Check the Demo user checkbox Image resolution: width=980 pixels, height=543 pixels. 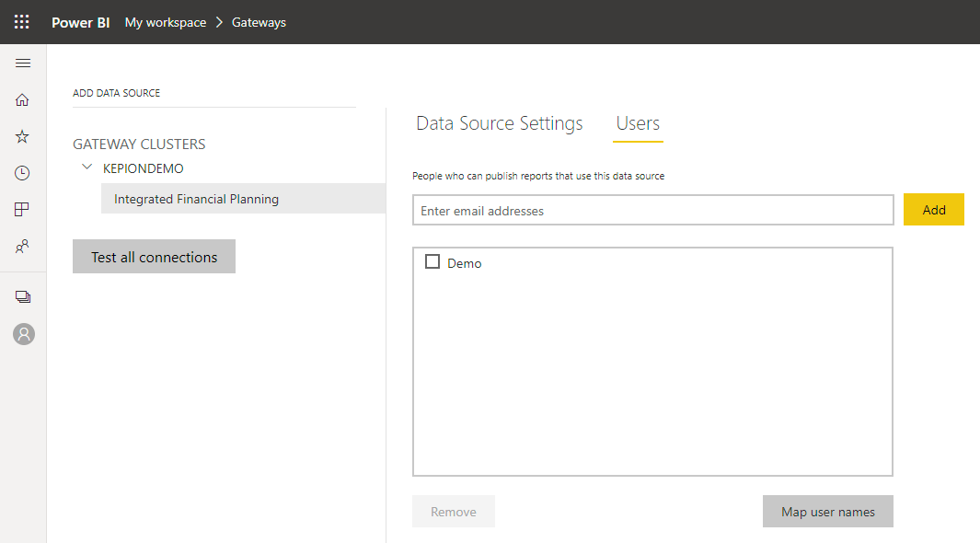pyautogui.click(x=432, y=261)
